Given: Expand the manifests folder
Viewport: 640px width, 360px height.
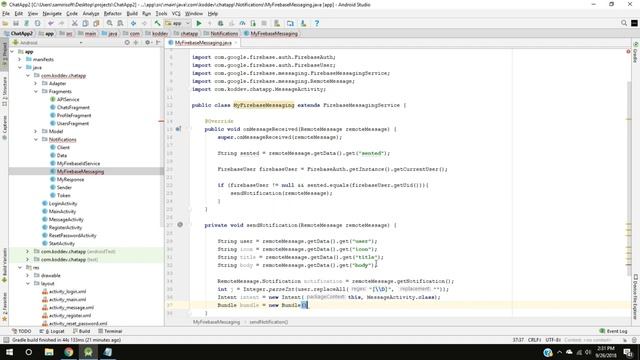Looking at the screenshot, I should click(x=20, y=60).
